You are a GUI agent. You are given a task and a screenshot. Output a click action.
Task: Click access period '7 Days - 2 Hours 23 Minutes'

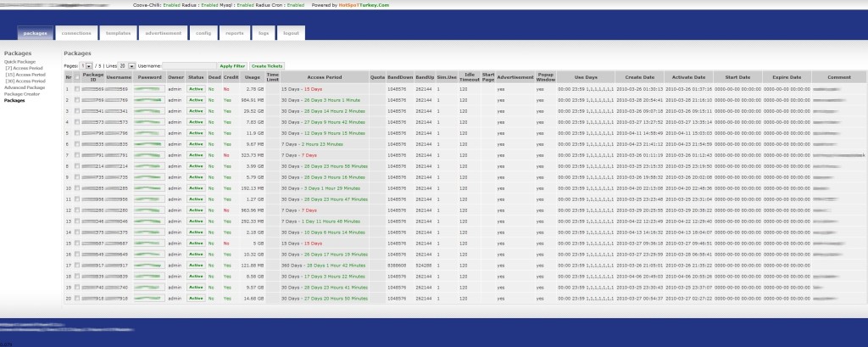(x=312, y=144)
